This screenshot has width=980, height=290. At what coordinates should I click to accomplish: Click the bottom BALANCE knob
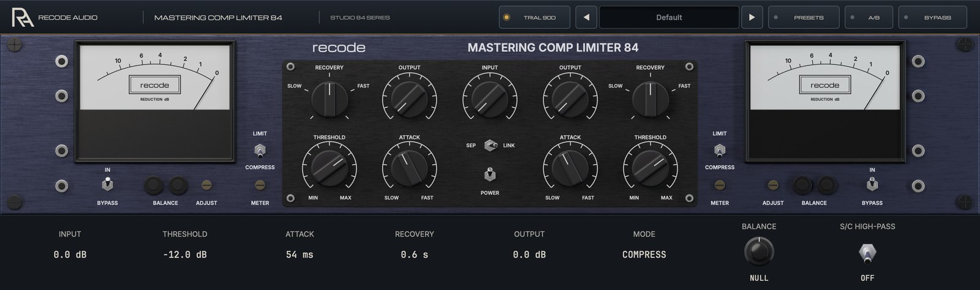(x=759, y=251)
